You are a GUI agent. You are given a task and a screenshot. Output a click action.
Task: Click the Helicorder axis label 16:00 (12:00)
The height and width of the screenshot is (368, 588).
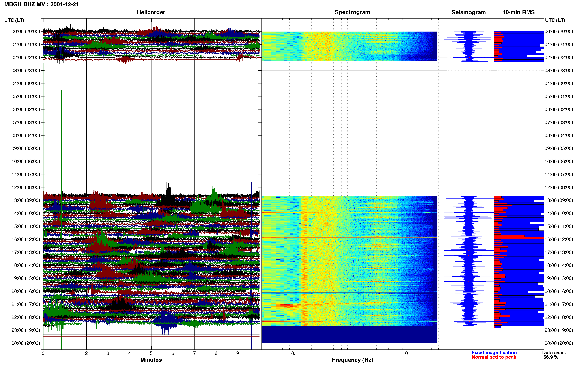click(26, 239)
